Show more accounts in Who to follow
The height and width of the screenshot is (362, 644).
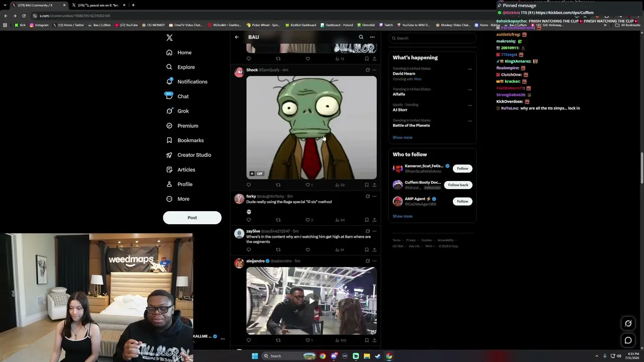[x=403, y=216]
